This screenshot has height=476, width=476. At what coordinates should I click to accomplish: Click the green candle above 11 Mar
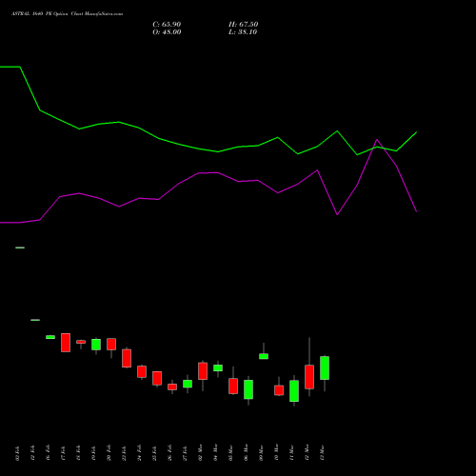[294, 391]
